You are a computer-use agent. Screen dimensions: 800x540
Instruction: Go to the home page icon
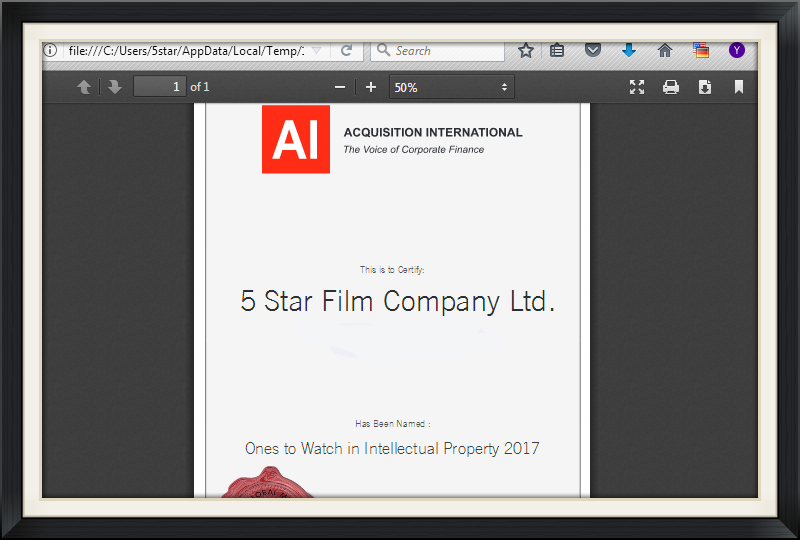coord(664,50)
